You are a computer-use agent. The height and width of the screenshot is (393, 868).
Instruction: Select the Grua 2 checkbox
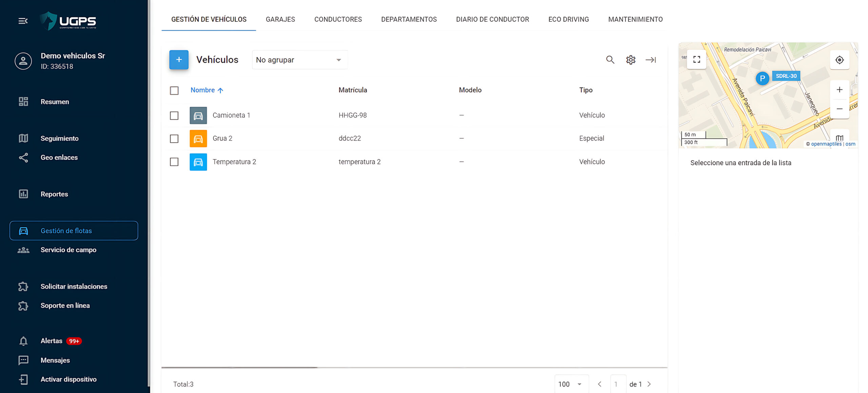coord(174,138)
